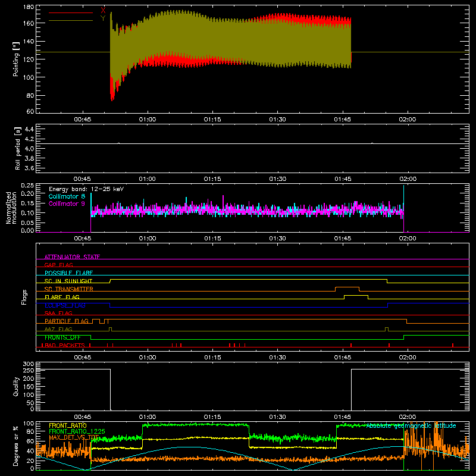Click the 'Degrees or %' axis label

coord(16,446)
